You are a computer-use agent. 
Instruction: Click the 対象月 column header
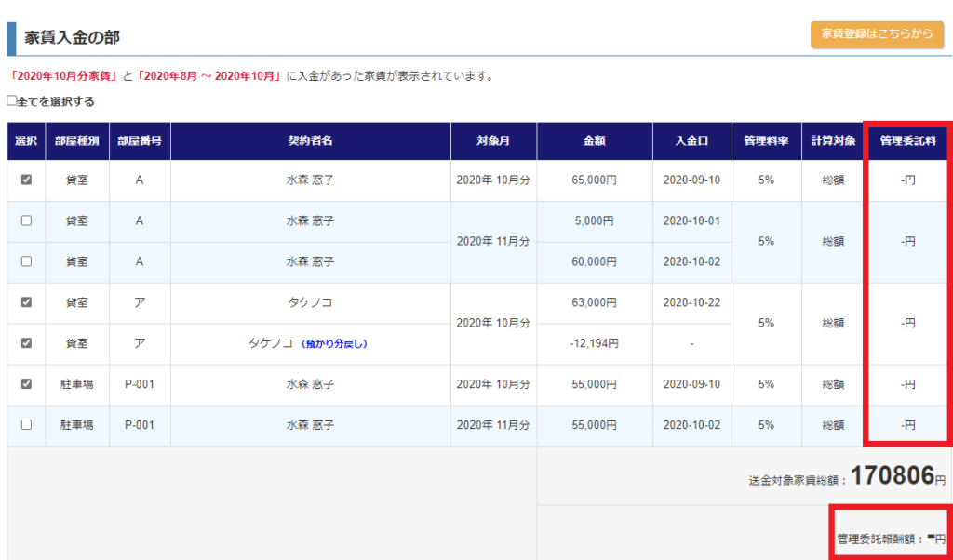tap(493, 141)
